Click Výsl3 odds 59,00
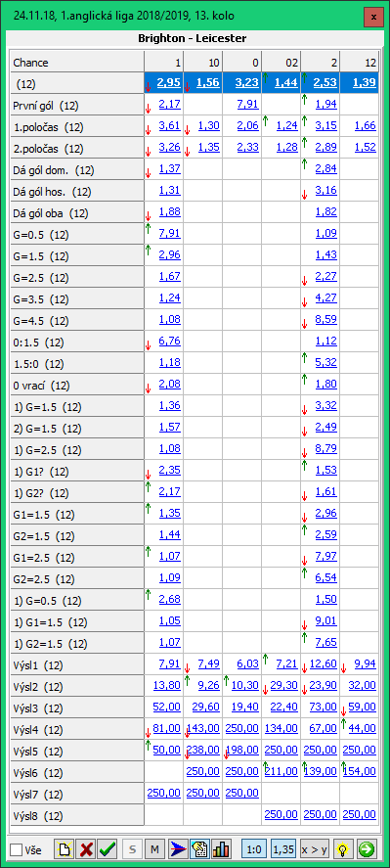Viewport: 390px width, 868px height. tap(363, 707)
